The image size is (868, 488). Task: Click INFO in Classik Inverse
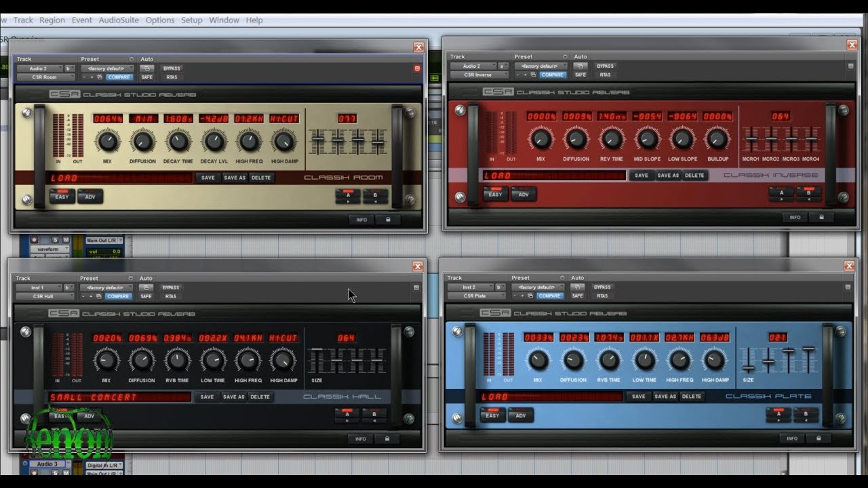click(794, 218)
